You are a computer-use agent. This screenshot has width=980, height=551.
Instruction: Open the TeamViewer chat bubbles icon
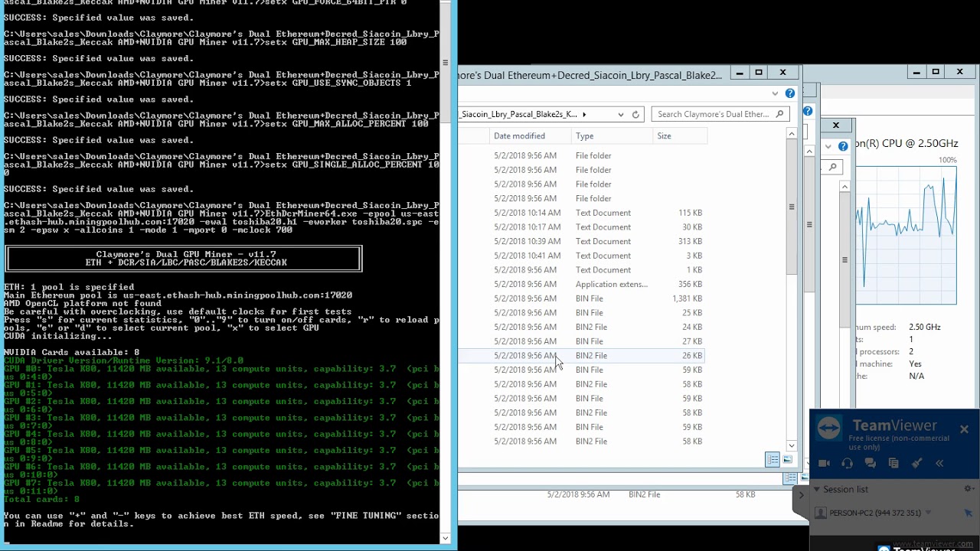click(x=870, y=463)
